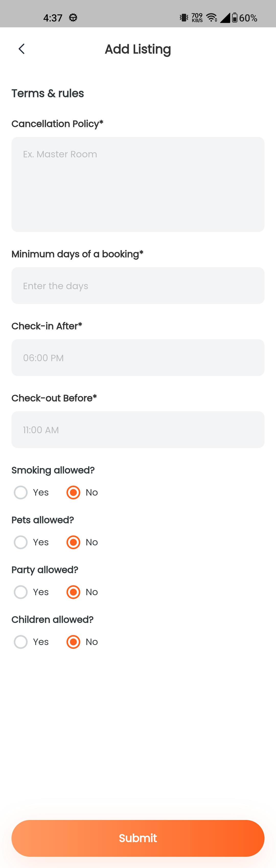Select Yes for Party allowed
The image size is (276, 868).
20,592
